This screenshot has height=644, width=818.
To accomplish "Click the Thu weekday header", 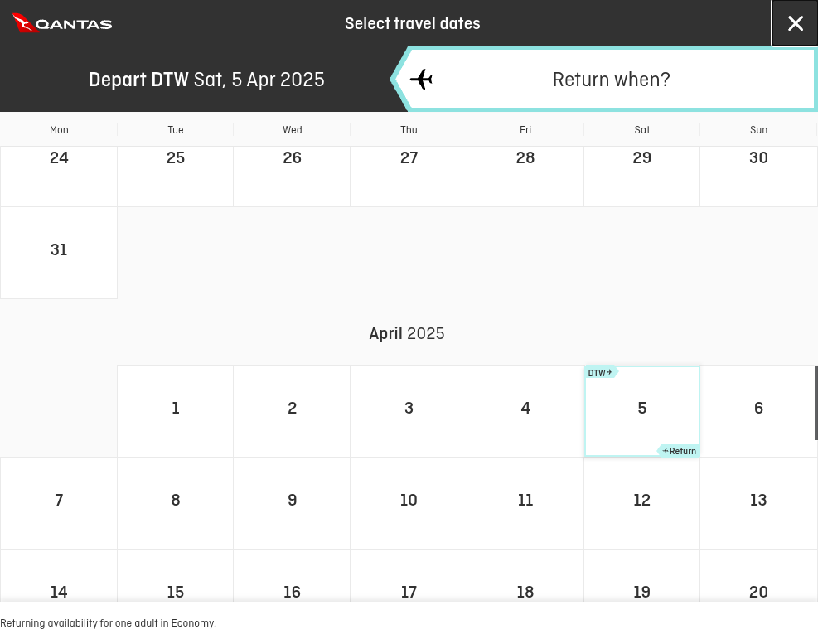I will (x=409, y=130).
